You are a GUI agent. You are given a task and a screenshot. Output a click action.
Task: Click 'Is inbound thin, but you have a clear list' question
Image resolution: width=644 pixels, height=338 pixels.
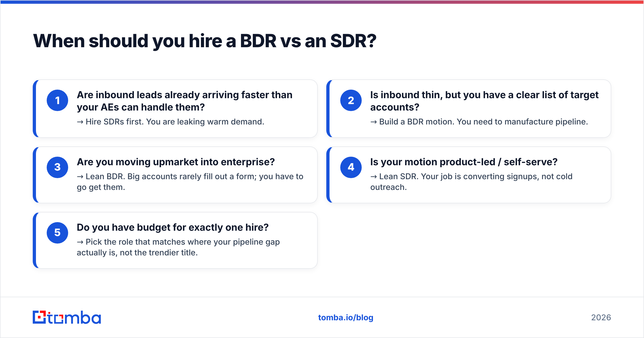point(484,101)
